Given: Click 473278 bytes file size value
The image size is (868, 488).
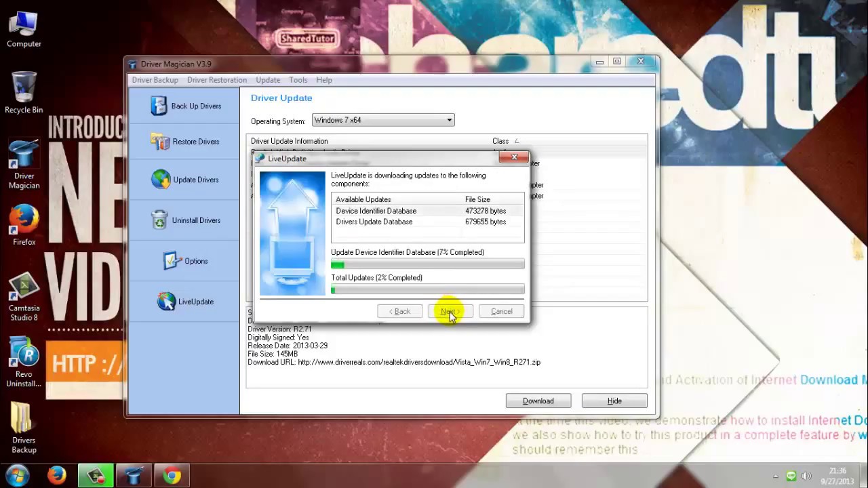Looking at the screenshot, I should pyautogui.click(x=486, y=211).
